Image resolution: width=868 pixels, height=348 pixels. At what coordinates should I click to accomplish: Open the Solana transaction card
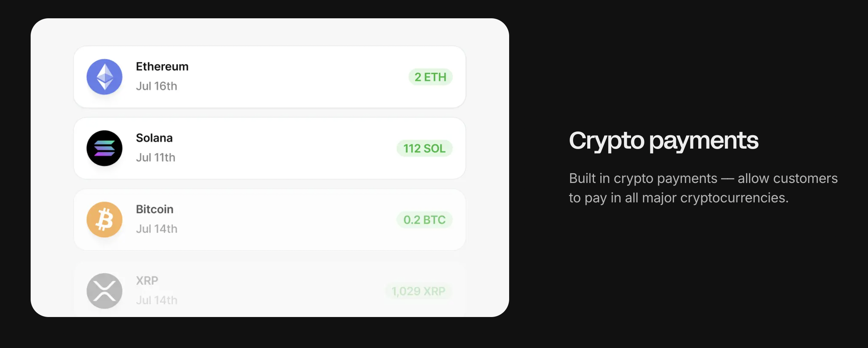coord(270,148)
